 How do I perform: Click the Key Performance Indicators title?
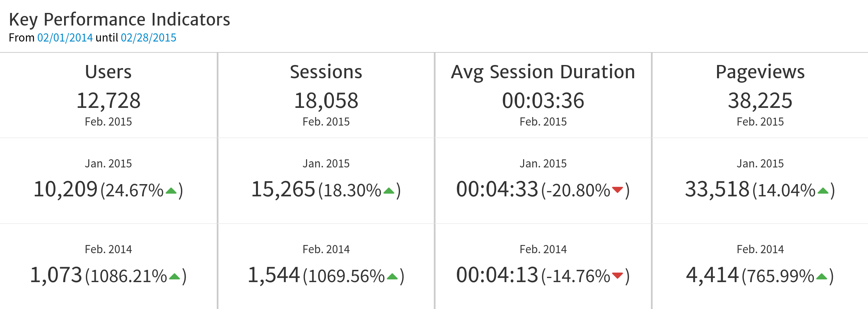(x=119, y=19)
